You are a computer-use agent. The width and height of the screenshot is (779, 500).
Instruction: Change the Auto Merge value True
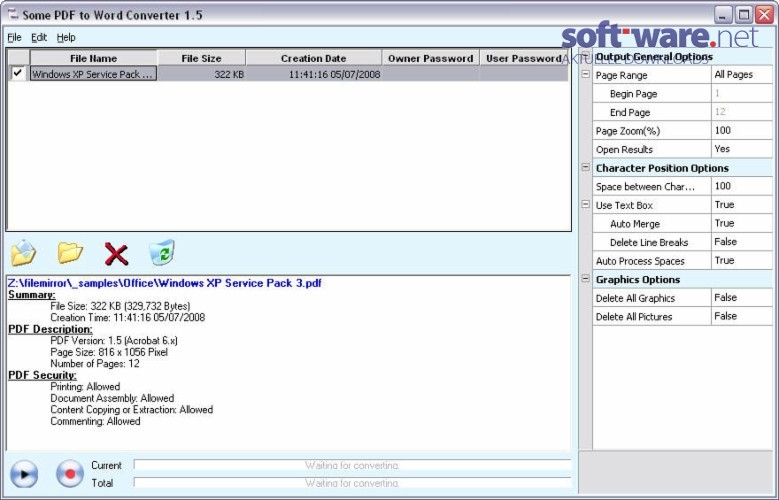pyautogui.click(x=742, y=223)
